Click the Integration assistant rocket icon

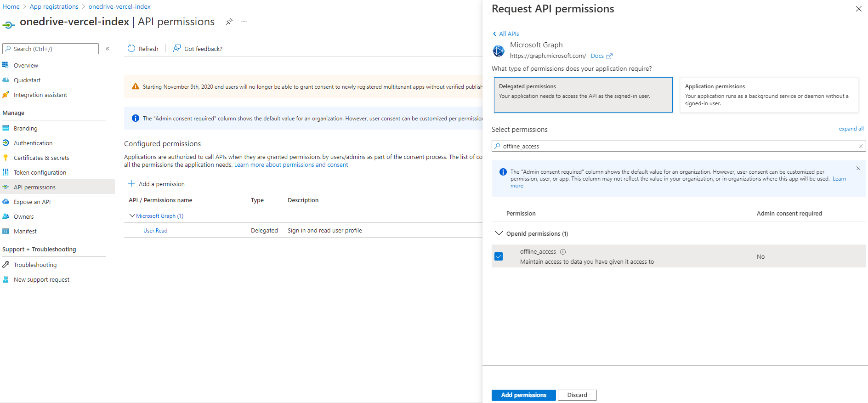6,95
